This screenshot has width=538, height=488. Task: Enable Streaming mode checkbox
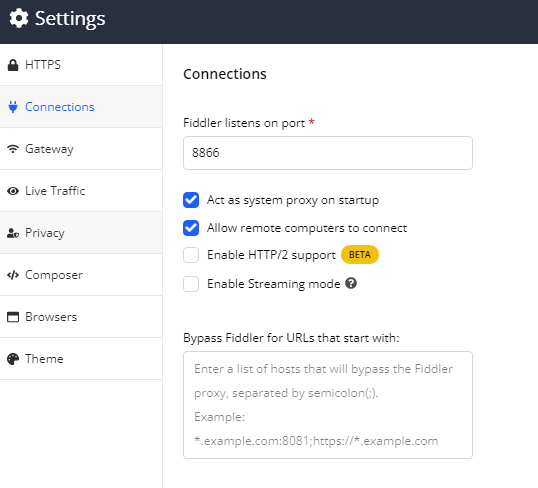tap(191, 284)
